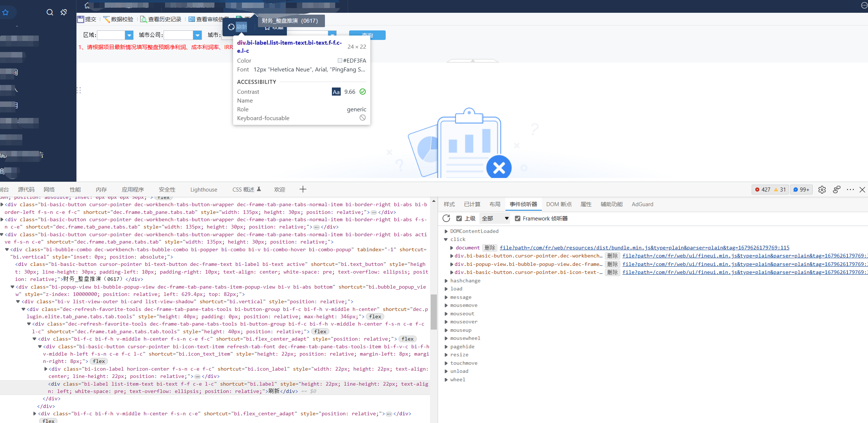Expand the wheel listener group

point(446,380)
